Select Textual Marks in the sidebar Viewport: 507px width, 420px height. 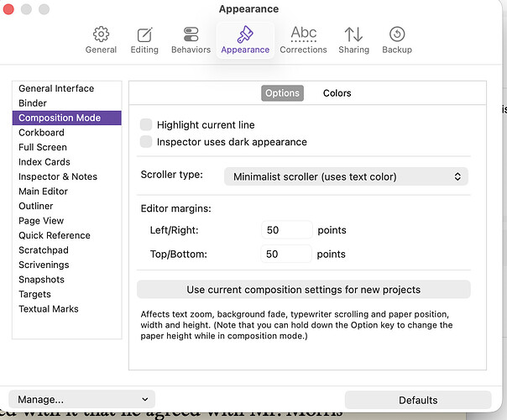67,309
